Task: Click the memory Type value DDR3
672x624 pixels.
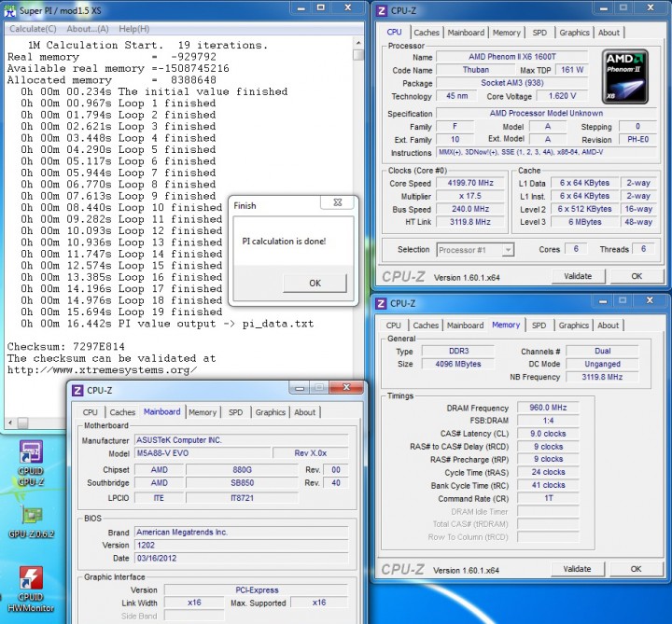Action: point(458,351)
